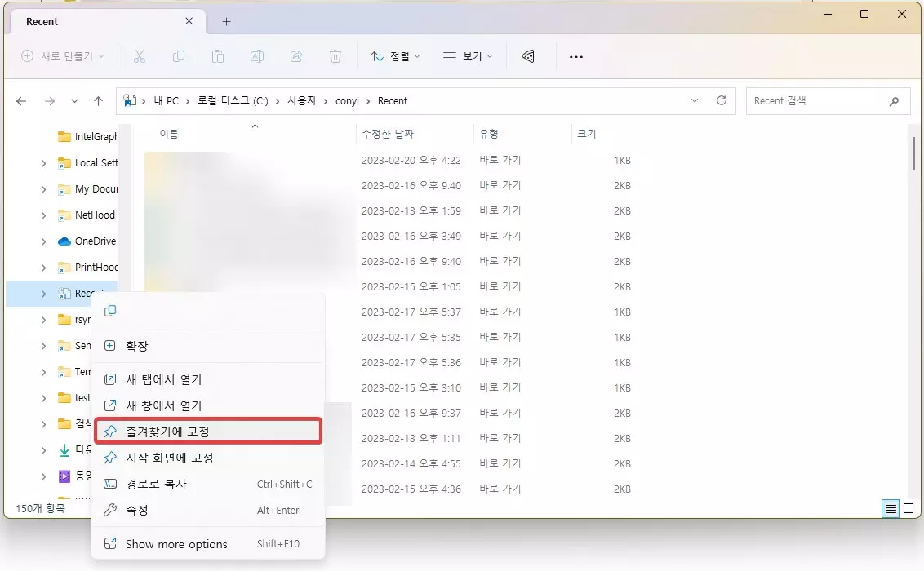Choose 속성 in context menu
The image size is (924, 571).
(x=208, y=510)
